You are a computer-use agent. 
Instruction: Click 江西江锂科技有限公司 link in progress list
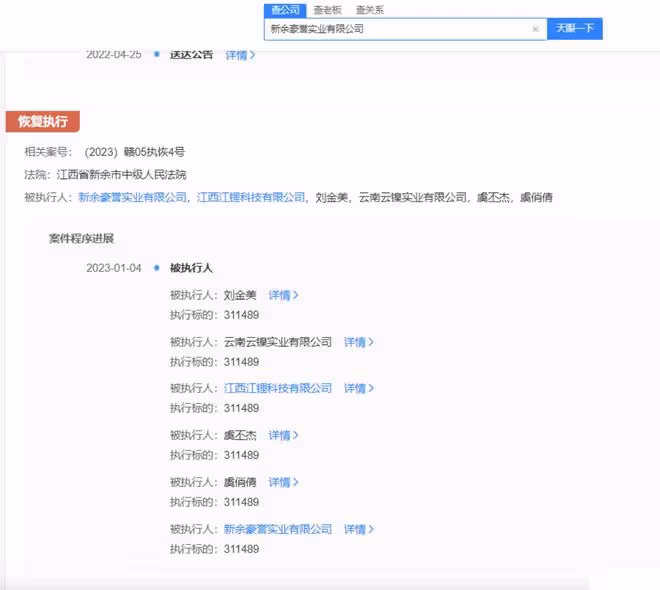point(278,388)
